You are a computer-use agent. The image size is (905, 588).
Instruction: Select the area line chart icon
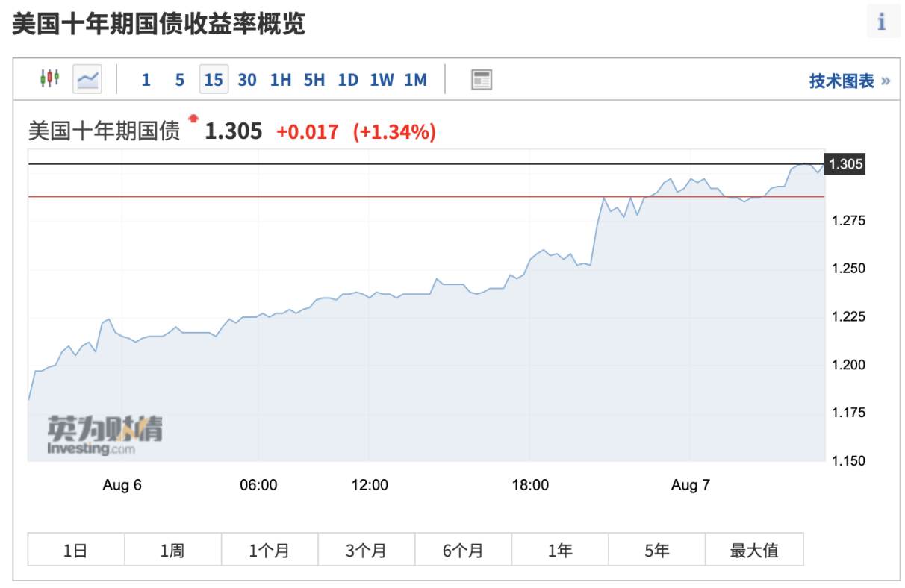(87, 78)
